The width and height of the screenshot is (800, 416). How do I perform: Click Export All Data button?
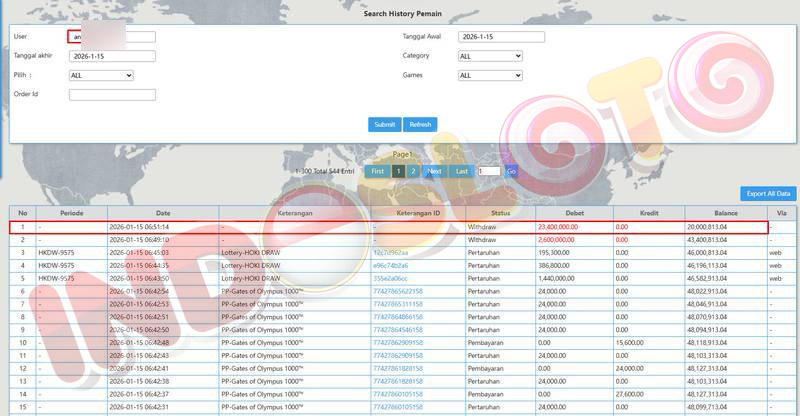pos(768,193)
